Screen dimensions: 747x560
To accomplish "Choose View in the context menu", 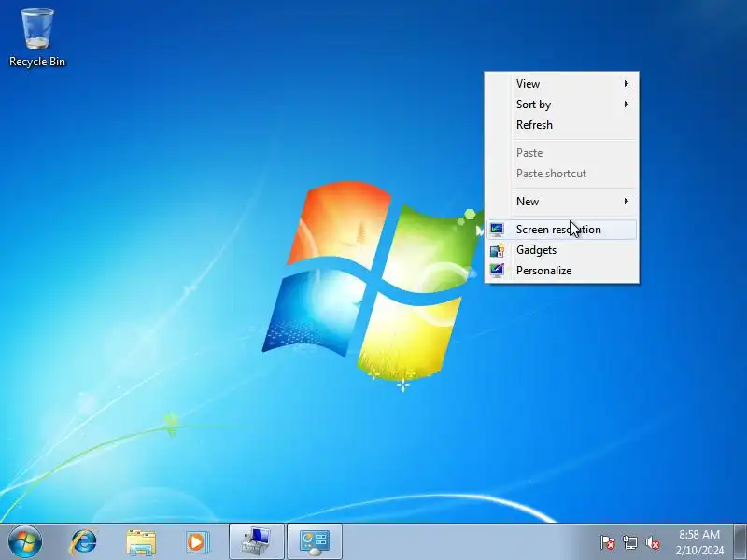I will point(562,84).
